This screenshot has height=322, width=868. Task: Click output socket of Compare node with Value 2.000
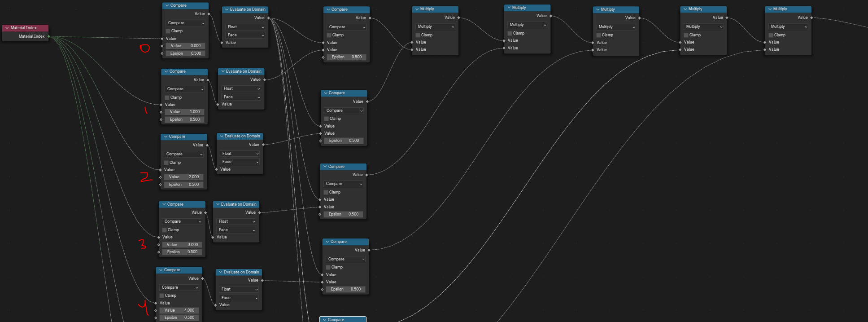(x=207, y=145)
